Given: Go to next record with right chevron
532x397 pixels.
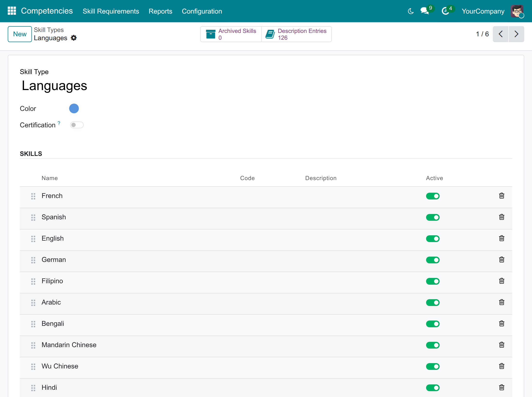Looking at the screenshot, I should click(516, 34).
